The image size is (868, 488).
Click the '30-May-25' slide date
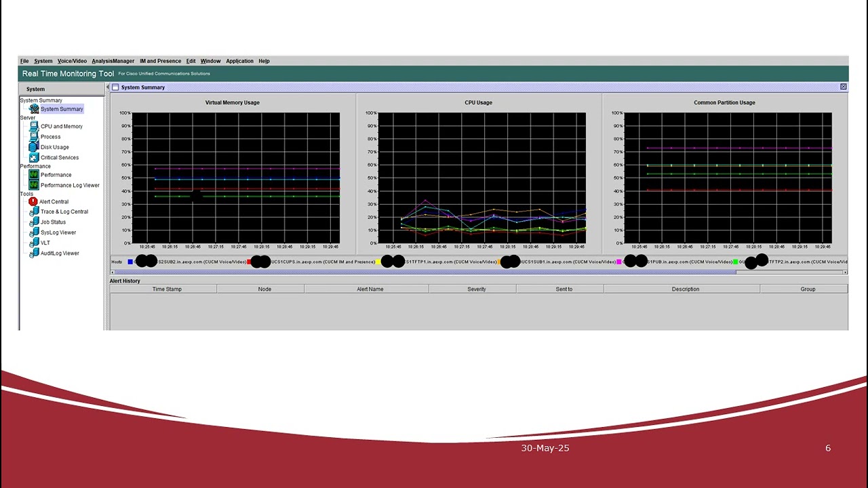tap(545, 448)
